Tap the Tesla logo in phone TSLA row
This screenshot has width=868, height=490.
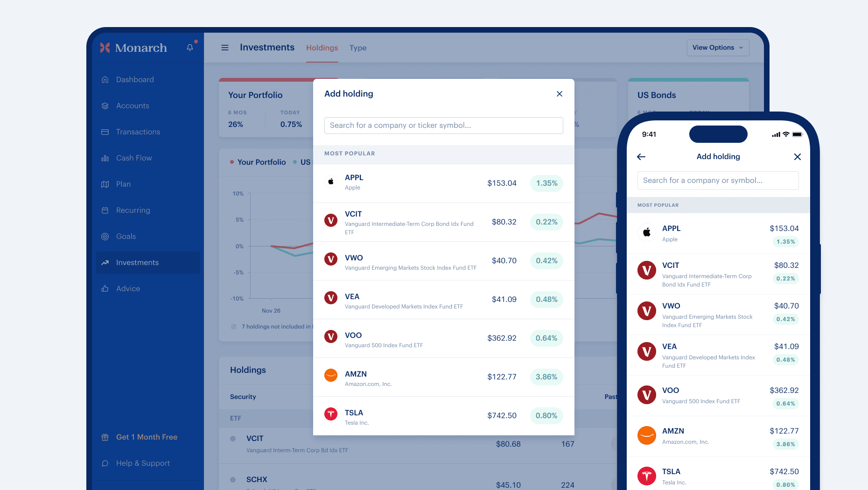(x=647, y=476)
